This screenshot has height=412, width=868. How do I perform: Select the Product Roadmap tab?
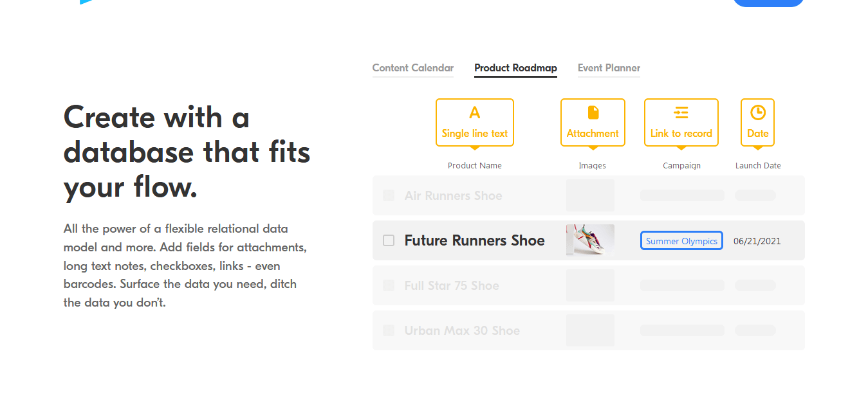click(515, 68)
